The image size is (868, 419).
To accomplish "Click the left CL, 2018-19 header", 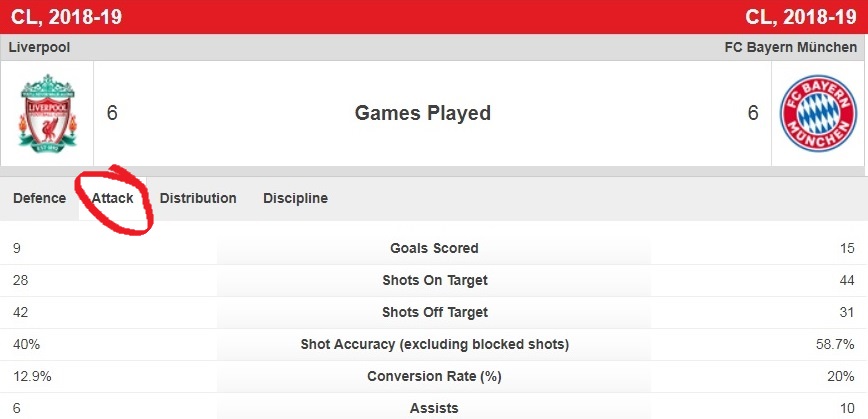I will pyautogui.click(x=66, y=17).
